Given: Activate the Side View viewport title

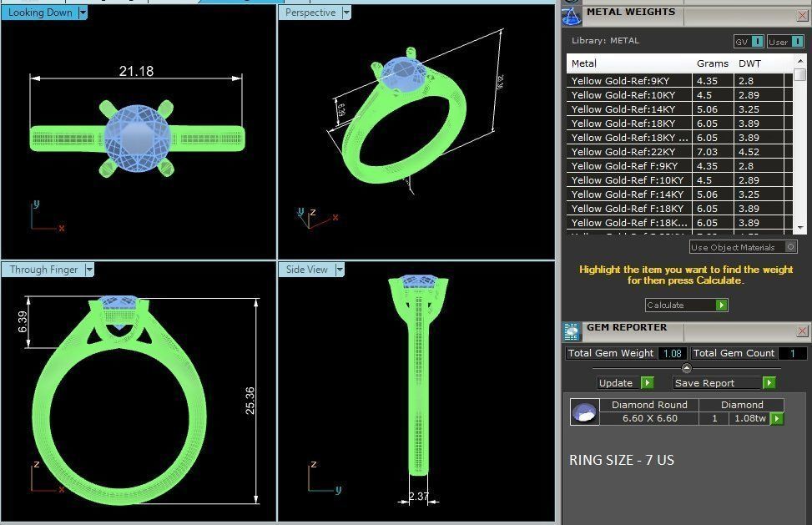Looking at the screenshot, I should [307, 270].
